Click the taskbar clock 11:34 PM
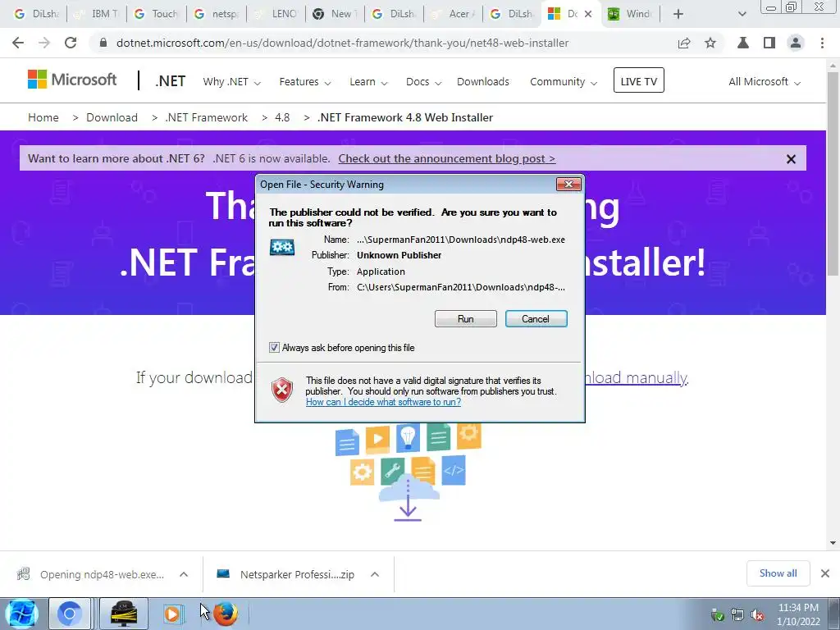The height and width of the screenshot is (630, 840). [798, 608]
